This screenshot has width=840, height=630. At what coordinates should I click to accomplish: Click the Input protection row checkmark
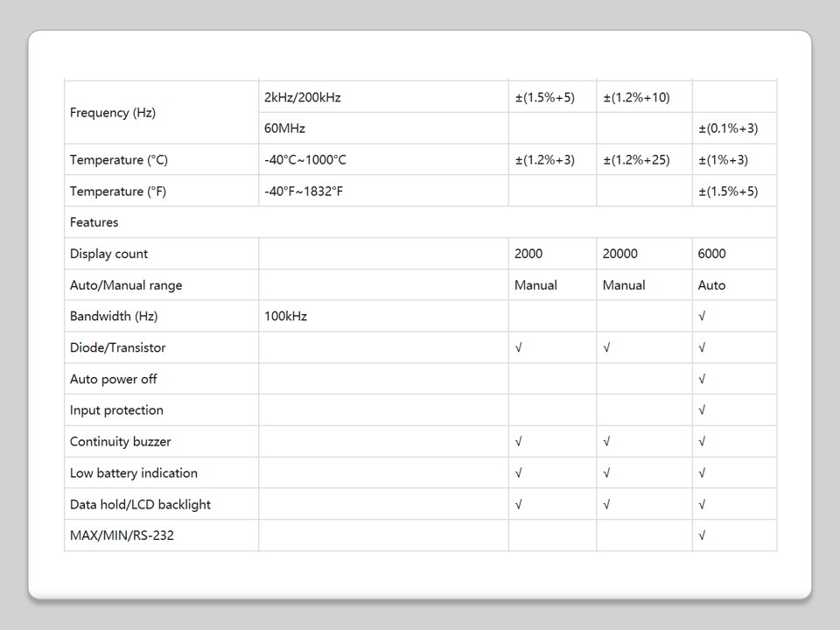coord(703,410)
